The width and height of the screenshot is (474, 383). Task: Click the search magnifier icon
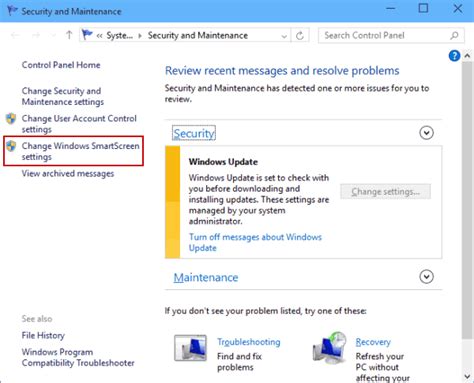(454, 35)
